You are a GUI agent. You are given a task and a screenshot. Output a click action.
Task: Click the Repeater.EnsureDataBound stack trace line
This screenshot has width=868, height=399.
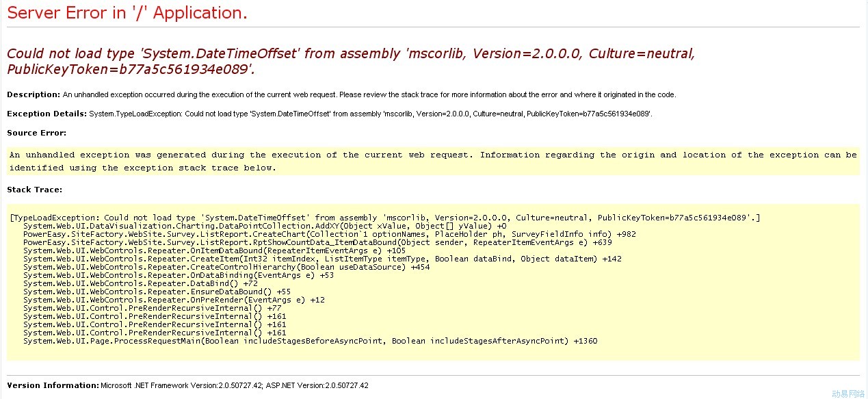point(157,292)
